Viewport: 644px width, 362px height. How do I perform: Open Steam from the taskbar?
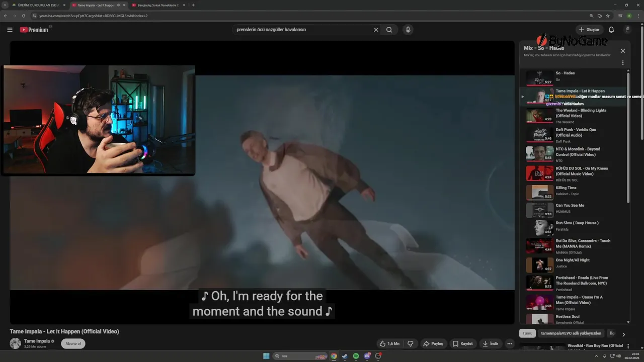[x=345, y=356]
